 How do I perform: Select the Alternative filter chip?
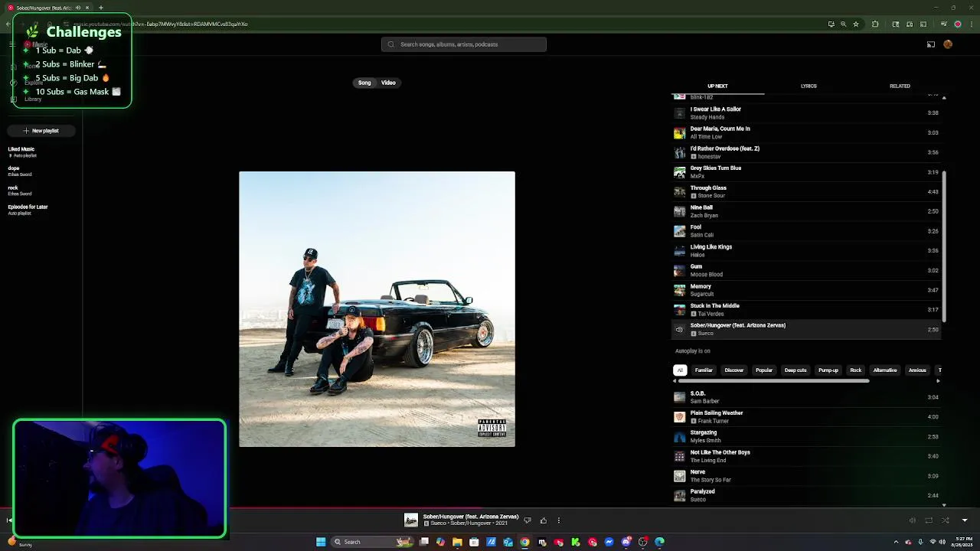point(885,370)
